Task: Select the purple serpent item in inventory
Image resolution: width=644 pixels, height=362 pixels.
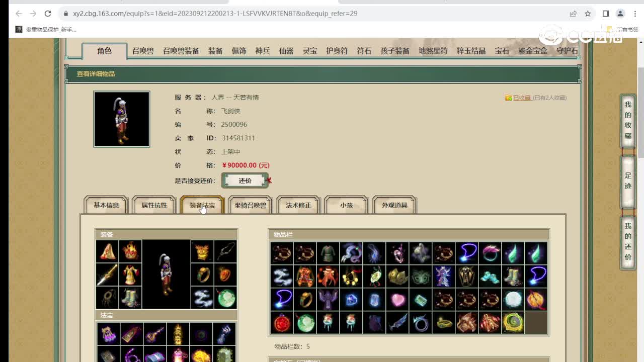Action: click(x=351, y=253)
